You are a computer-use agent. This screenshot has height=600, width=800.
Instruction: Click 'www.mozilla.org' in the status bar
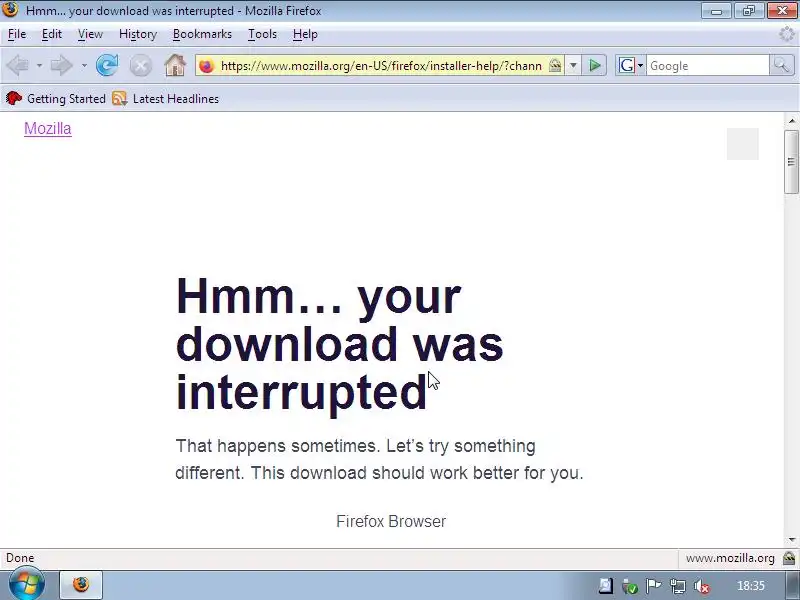[x=730, y=559]
